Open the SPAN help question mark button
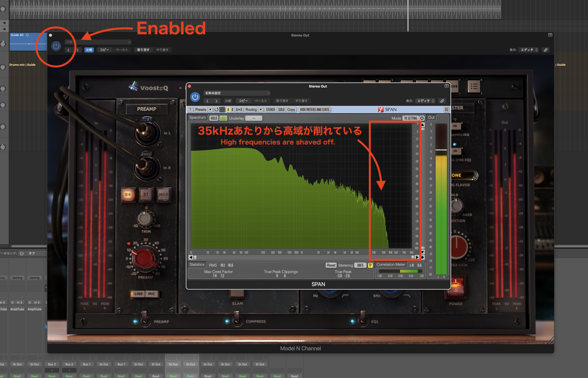 190,110
